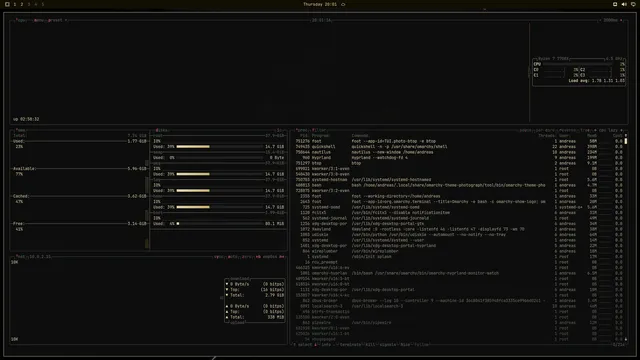Select the dbus-broker process row
Screen dimensions: 640x360
click(x=459, y=301)
